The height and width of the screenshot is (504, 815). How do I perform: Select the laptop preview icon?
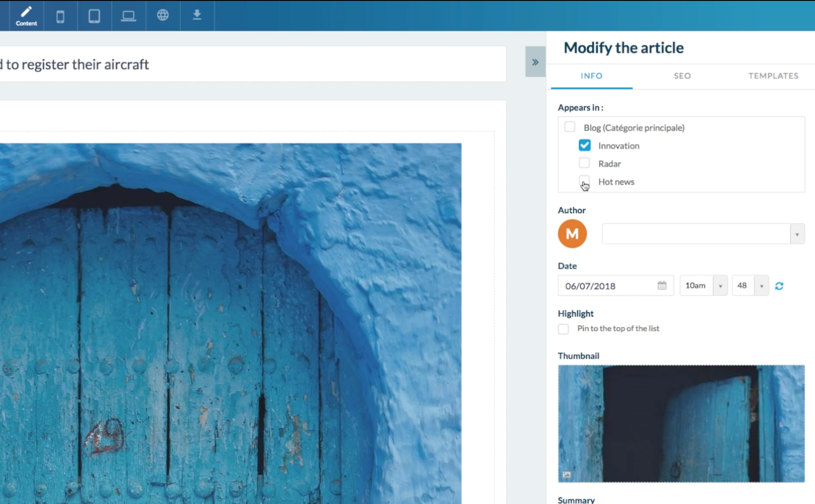click(x=128, y=16)
